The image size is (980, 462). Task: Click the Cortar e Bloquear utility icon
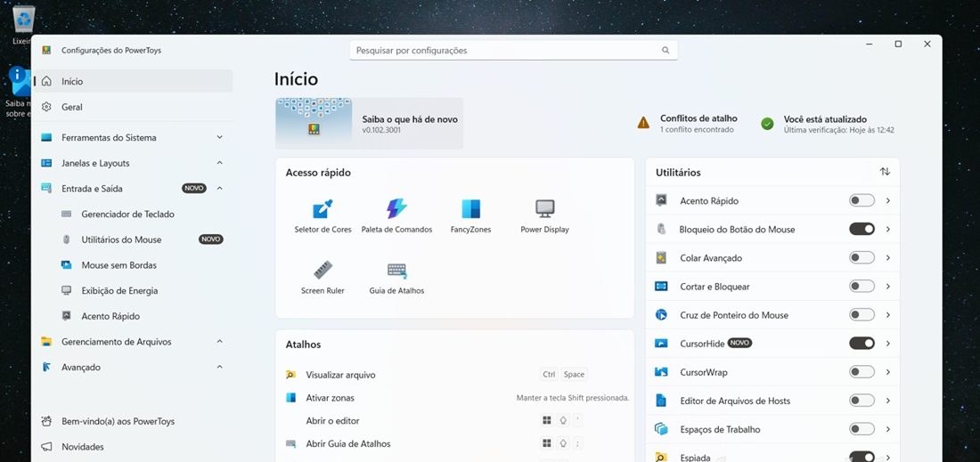(661, 286)
